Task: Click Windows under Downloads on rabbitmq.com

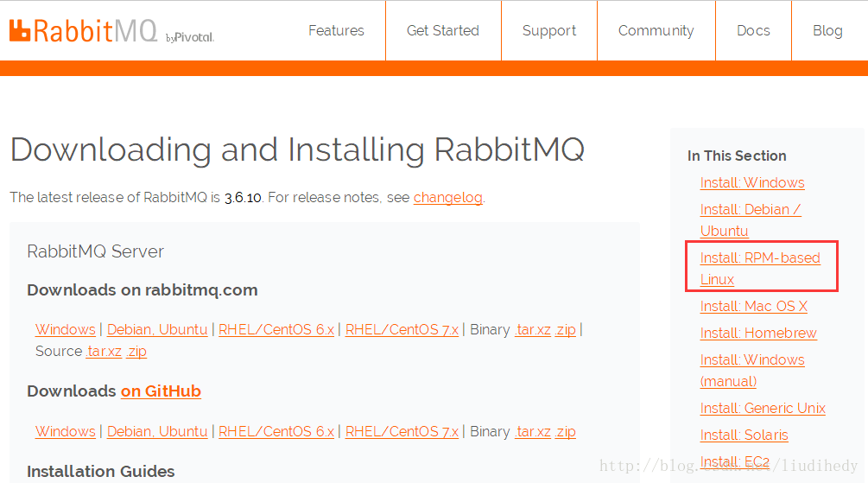Action: (66, 329)
